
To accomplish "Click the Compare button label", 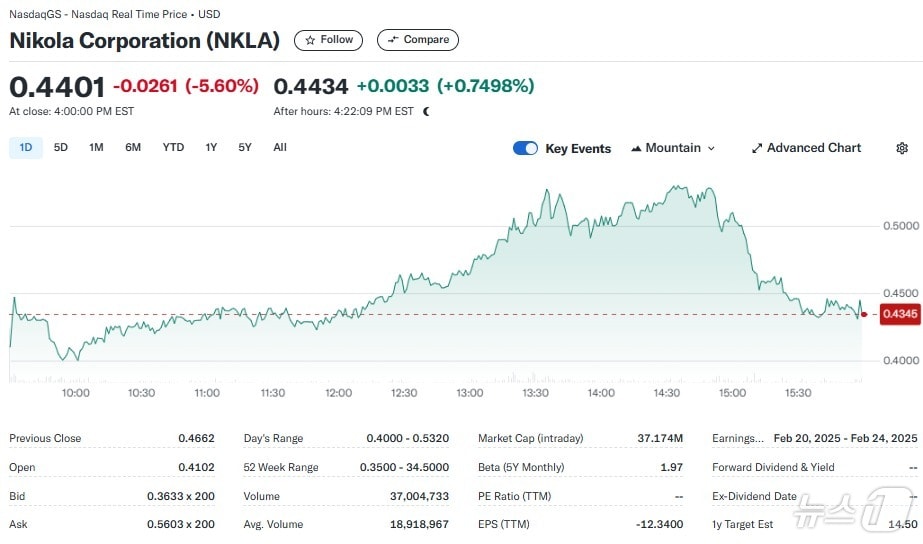I will 426,40.
